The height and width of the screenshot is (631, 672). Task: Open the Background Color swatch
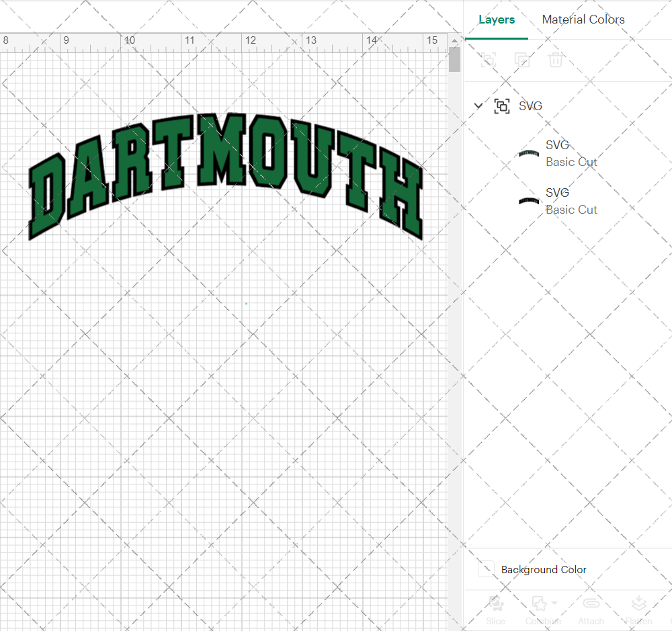pyautogui.click(x=486, y=569)
